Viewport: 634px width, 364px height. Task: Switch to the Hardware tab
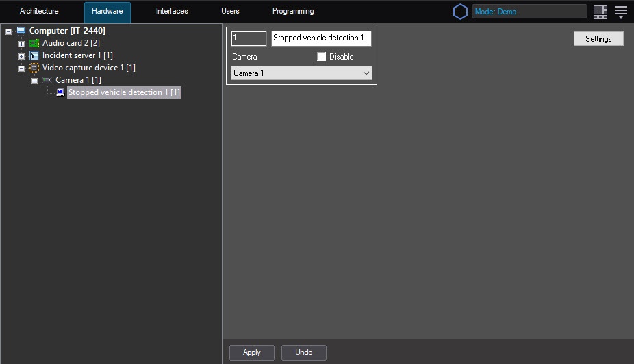click(x=107, y=12)
